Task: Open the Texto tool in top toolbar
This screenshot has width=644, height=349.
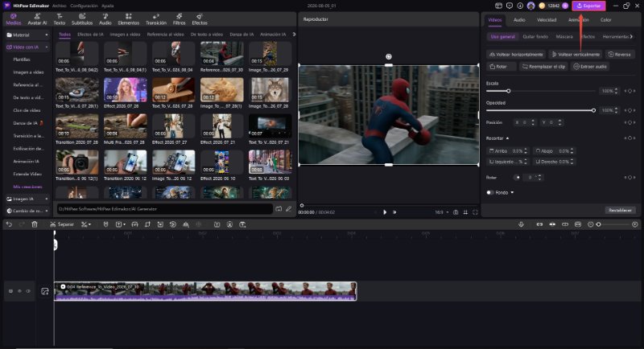Action: [x=59, y=18]
